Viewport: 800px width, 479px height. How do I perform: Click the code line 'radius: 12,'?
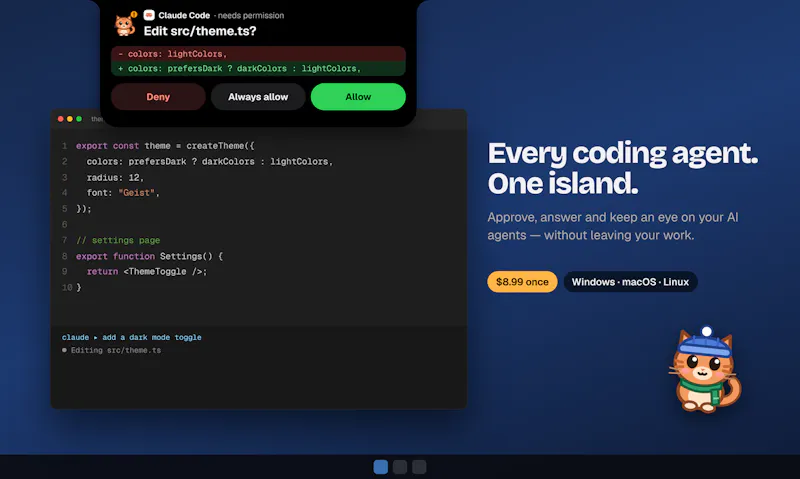(115, 178)
